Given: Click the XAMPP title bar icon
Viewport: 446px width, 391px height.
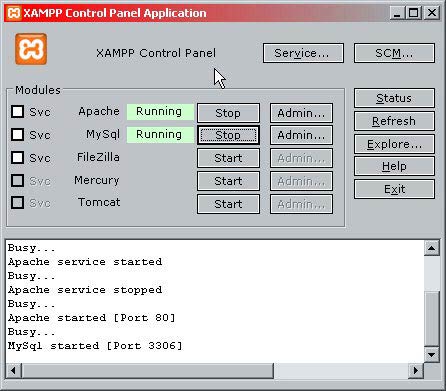Looking at the screenshot, I should [14, 13].
